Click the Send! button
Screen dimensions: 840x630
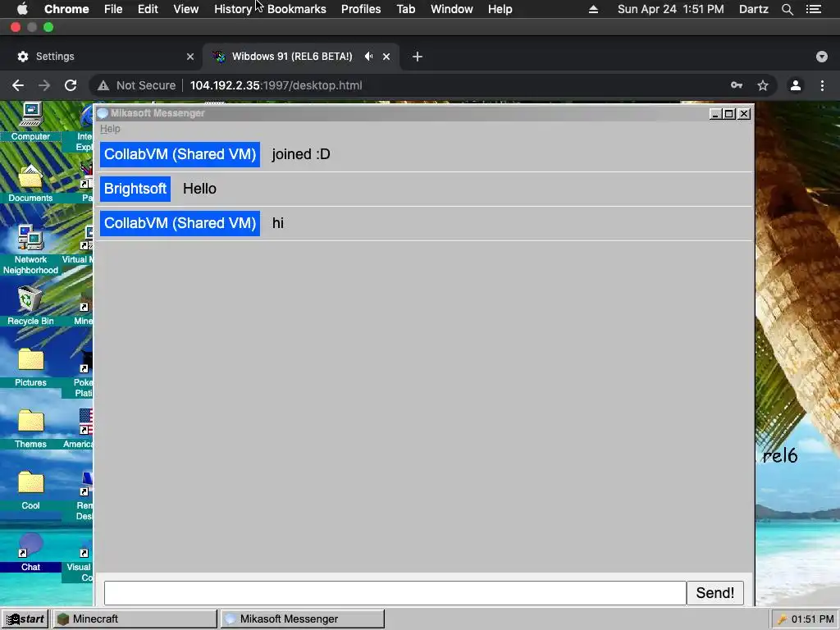[x=714, y=593]
